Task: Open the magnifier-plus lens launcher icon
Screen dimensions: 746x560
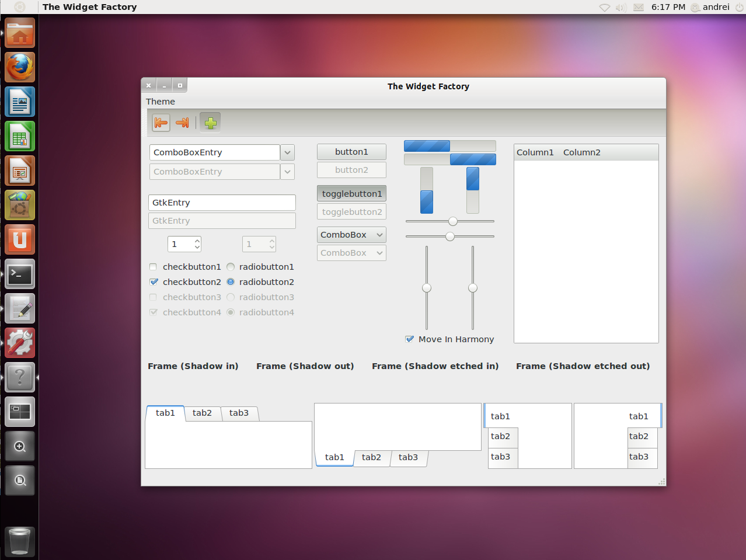Action: (20, 446)
